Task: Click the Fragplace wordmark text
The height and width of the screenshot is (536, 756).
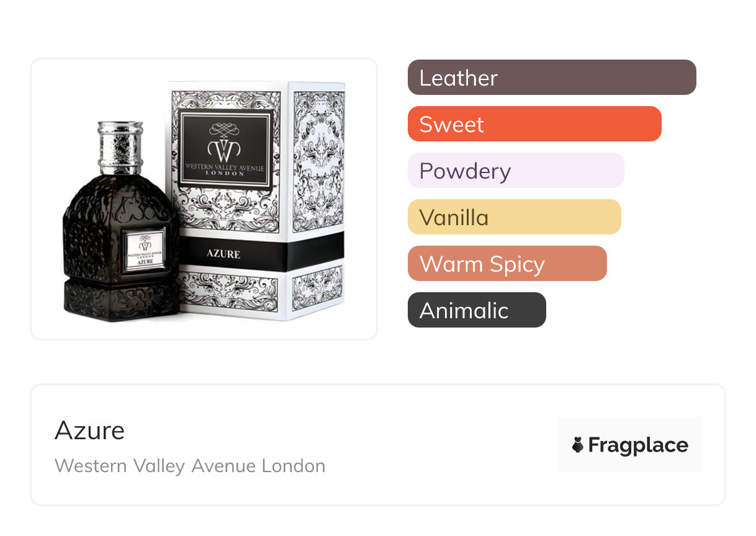Action: coord(638,445)
